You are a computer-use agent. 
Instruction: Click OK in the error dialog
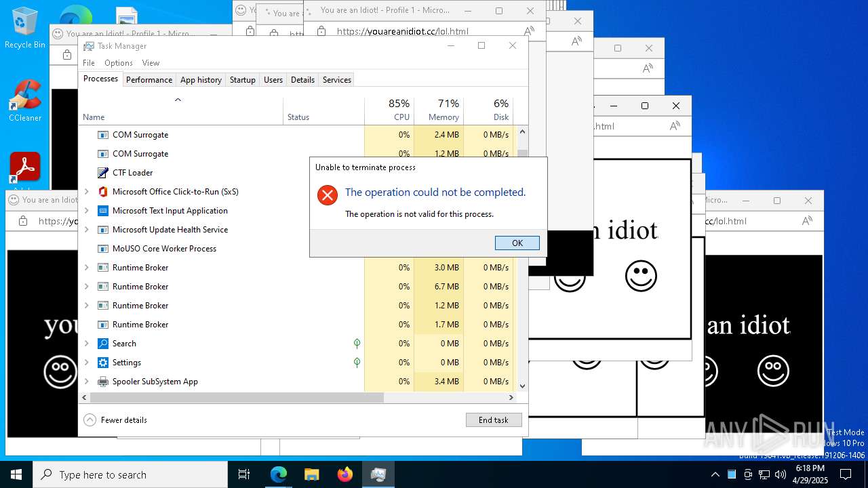517,243
